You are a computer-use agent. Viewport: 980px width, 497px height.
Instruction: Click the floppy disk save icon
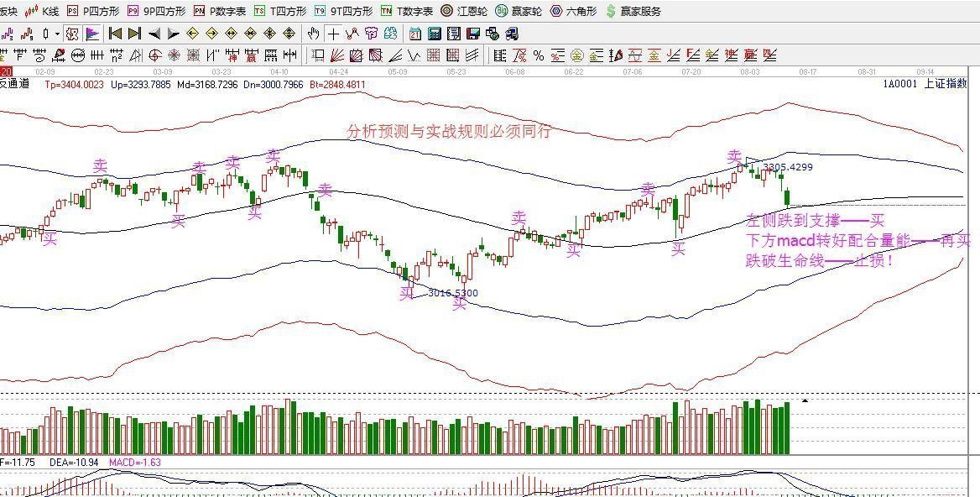point(473,34)
